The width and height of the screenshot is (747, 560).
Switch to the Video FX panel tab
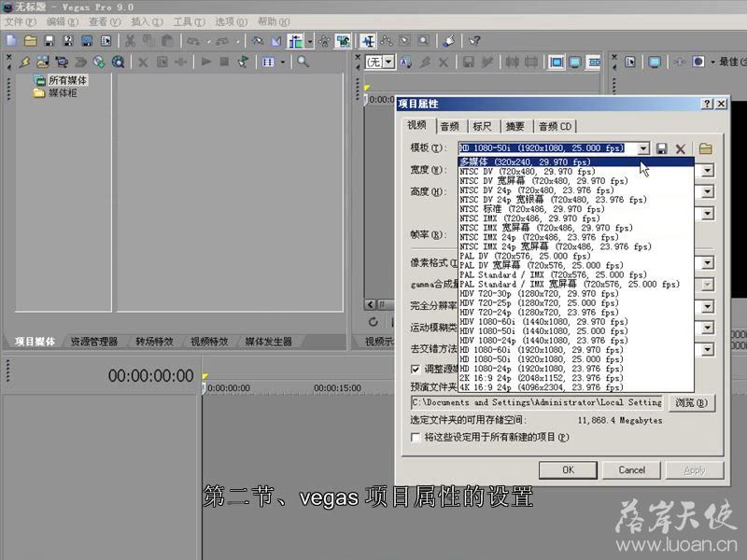(209, 342)
